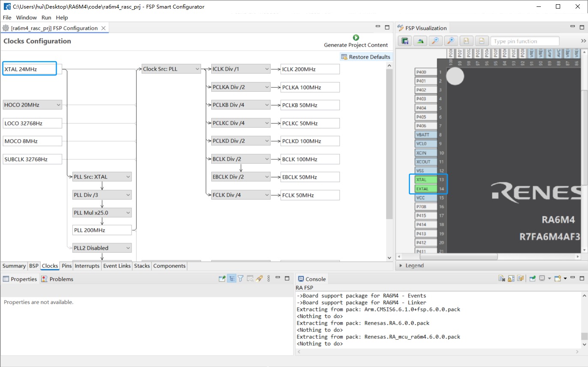The image size is (588, 367).
Task: Zoom out of the chip visualization
Action: pyautogui.click(x=435, y=41)
